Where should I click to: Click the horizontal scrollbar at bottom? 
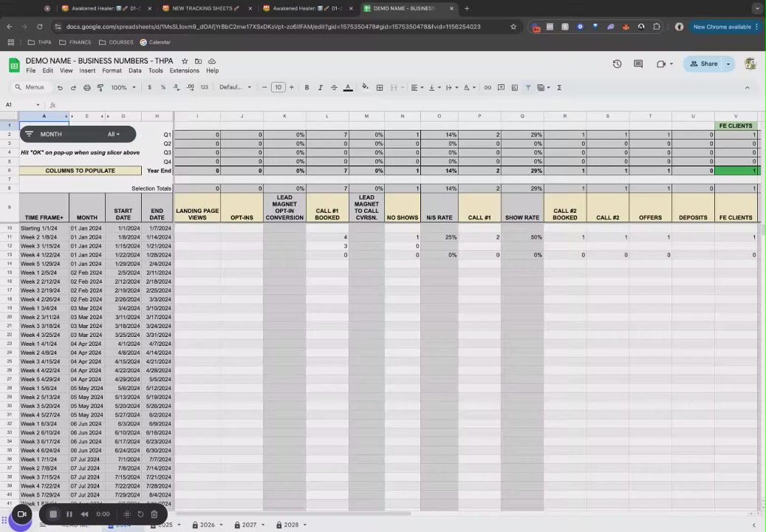pos(293,514)
